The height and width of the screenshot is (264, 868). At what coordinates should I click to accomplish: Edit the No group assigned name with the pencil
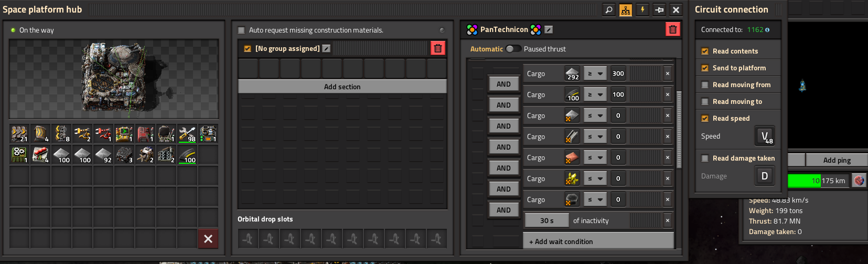pos(326,49)
